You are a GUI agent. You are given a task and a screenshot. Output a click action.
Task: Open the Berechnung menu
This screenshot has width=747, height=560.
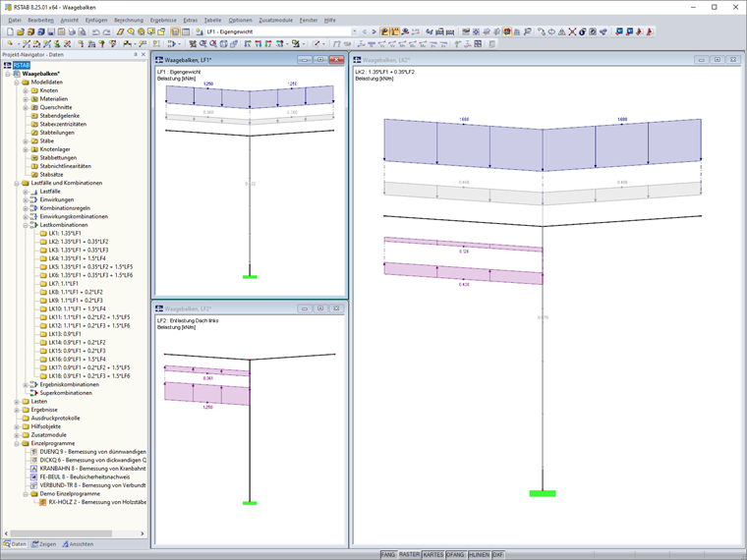point(129,20)
